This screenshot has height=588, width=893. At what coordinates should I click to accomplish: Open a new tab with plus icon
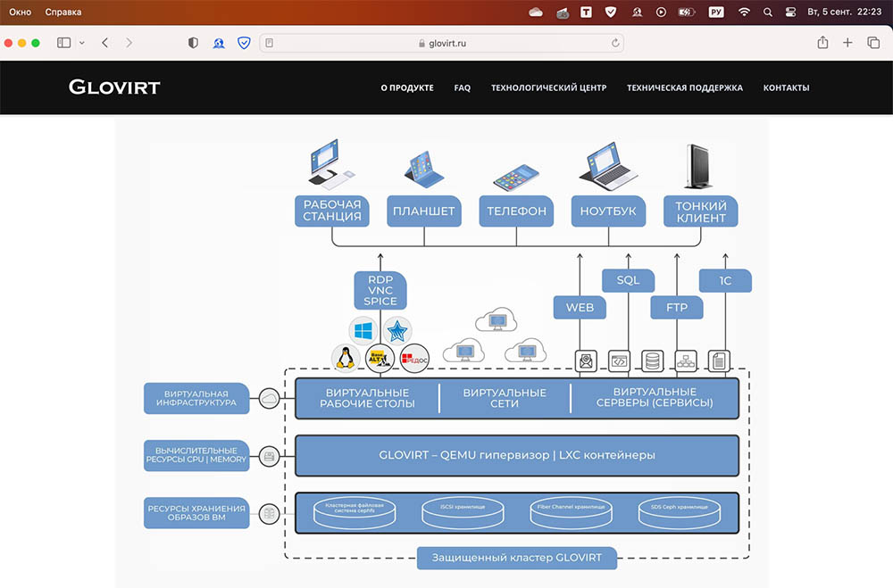click(x=847, y=43)
